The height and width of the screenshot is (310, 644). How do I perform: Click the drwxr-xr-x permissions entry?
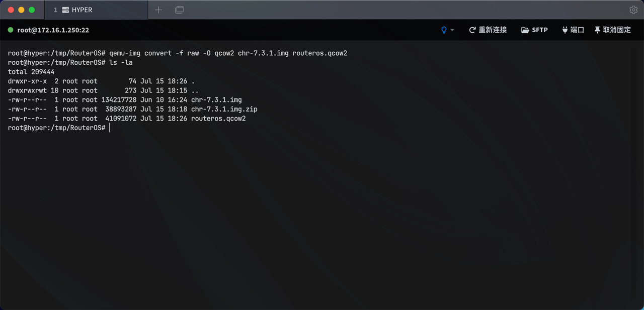[x=27, y=81]
